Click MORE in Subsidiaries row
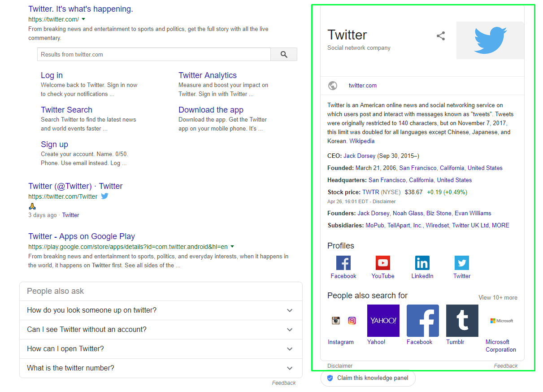Screen dimensions: 543x392 click(500, 226)
